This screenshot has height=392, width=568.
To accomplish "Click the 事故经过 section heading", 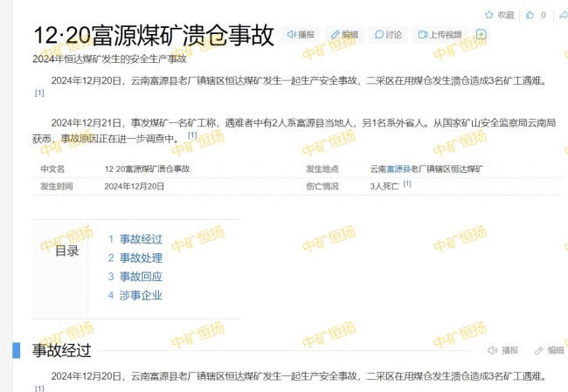I will 61,350.
